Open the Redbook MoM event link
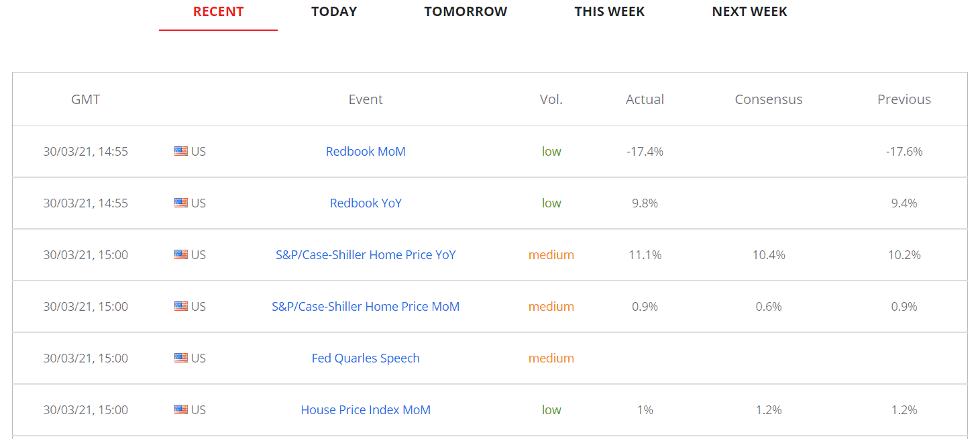The height and width of the screenshot is (439, 980). 366,152
